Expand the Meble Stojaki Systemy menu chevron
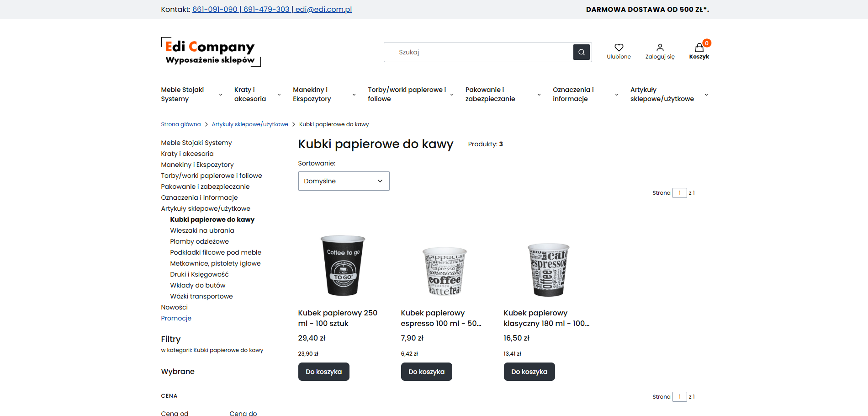Image resolution: width=868 pixels, height=416 pixels. click(221, 95)
